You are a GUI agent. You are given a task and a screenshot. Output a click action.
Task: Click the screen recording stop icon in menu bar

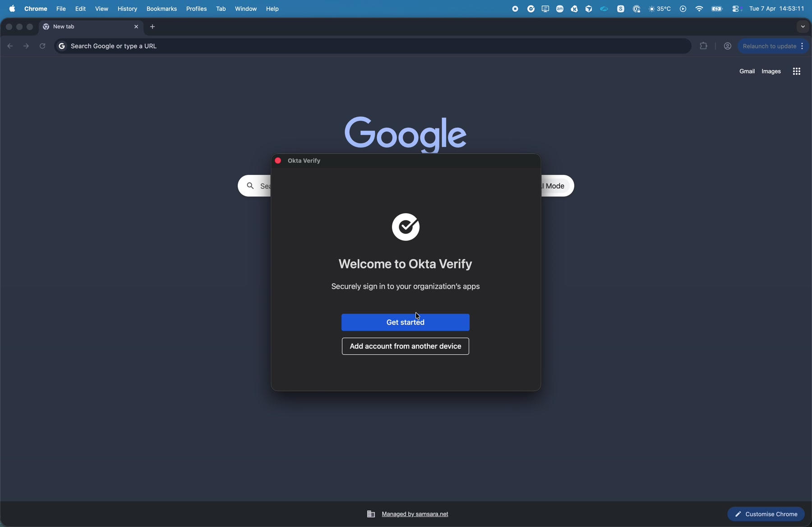515,9
